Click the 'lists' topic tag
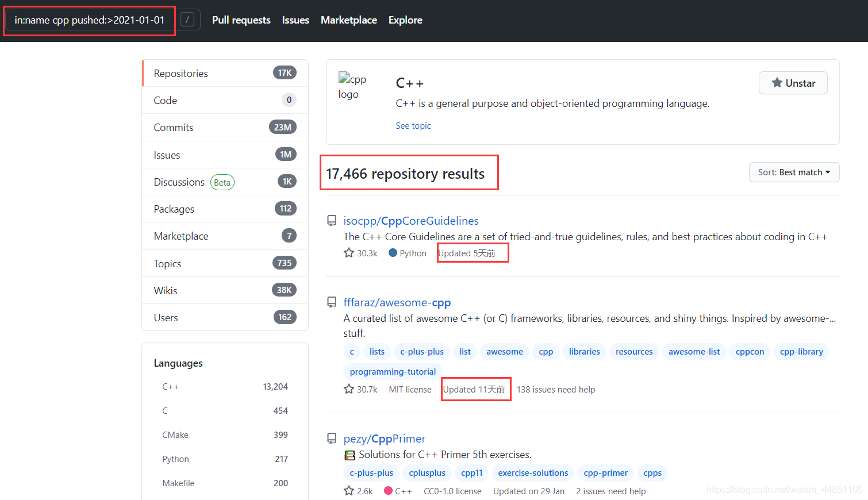Image resolution: width=868 pixels, height=500 pixels. 377,352
